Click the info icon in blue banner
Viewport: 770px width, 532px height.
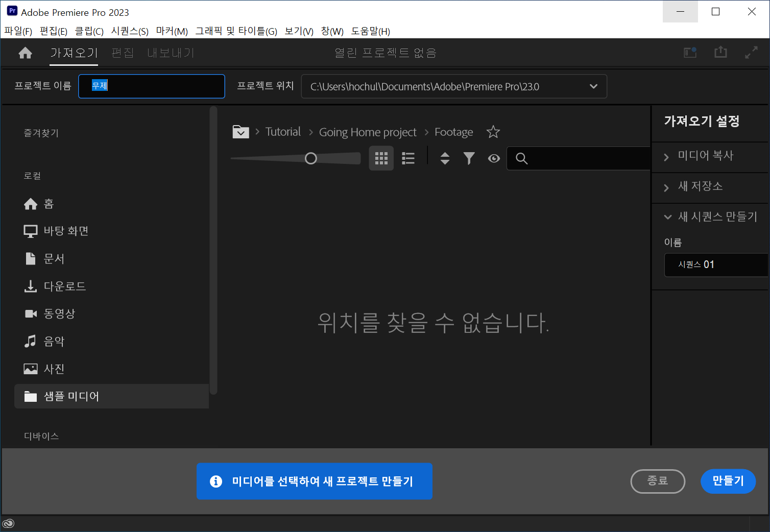(216, 481)
